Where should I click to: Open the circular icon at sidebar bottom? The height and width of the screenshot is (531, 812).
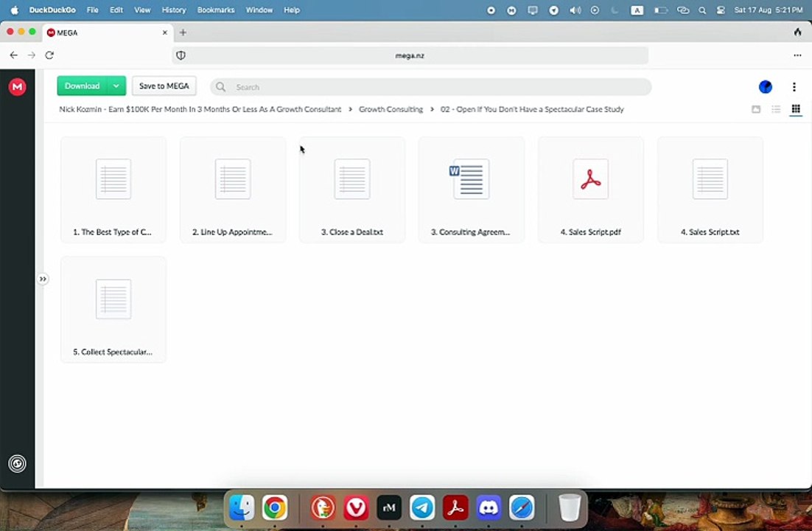point(17,464)
